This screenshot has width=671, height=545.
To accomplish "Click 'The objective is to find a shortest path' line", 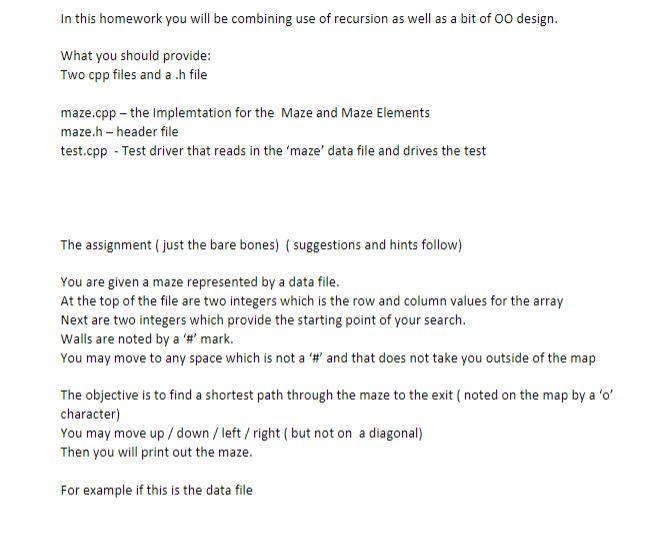I will tap(337, 395).
